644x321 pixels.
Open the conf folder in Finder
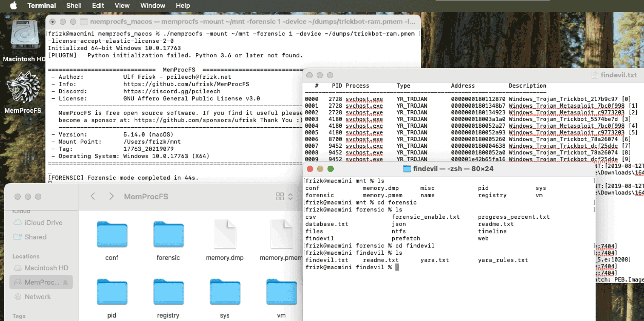(112, 235)
